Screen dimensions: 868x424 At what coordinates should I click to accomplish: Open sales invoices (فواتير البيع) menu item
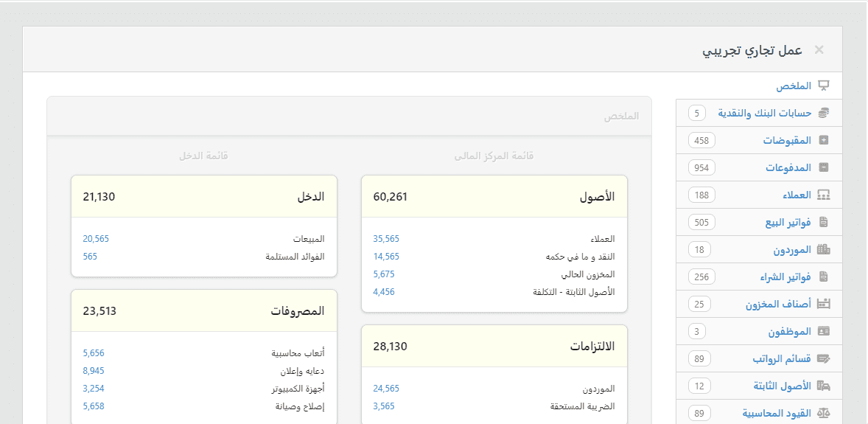coord(786,222)
